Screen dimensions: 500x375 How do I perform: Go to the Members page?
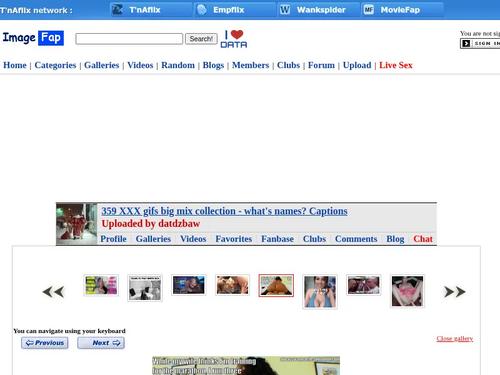[251, 65]
